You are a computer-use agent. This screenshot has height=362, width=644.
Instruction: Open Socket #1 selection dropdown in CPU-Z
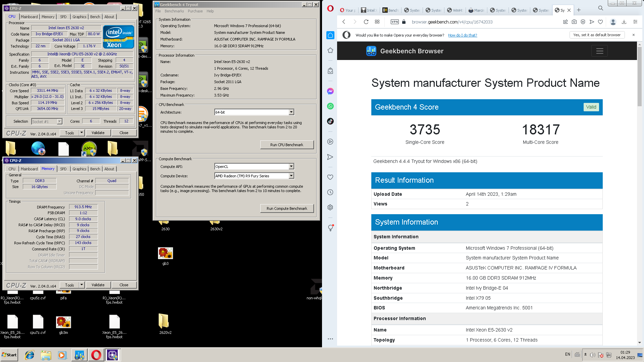(47, 122)
